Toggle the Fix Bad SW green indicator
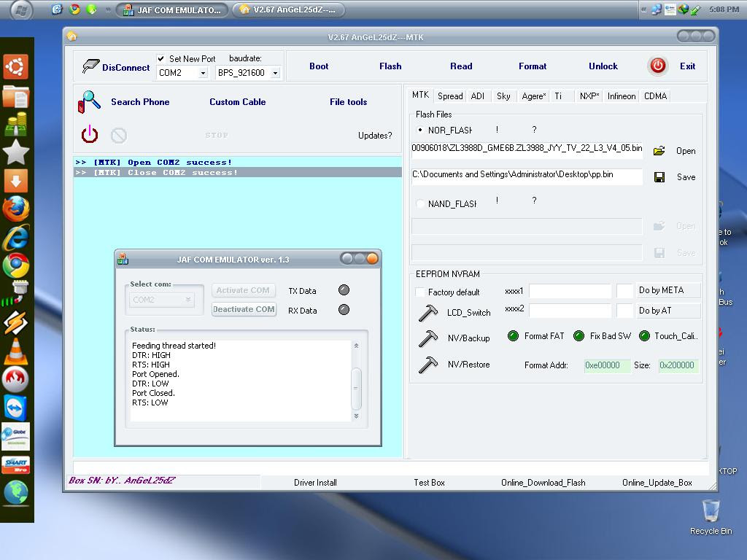 pos(578,336)
